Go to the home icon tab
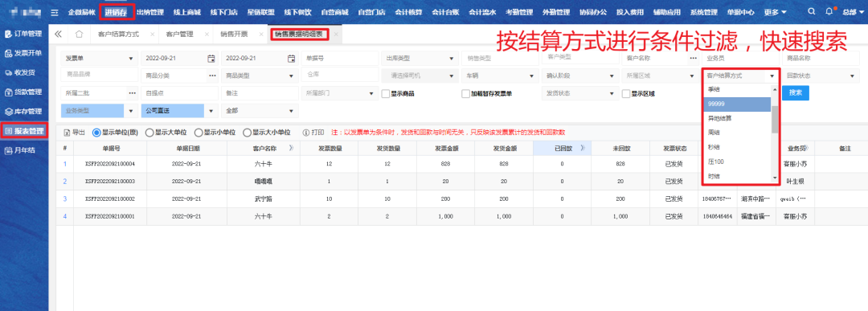 pyautogui.click(x=79, y=35)
